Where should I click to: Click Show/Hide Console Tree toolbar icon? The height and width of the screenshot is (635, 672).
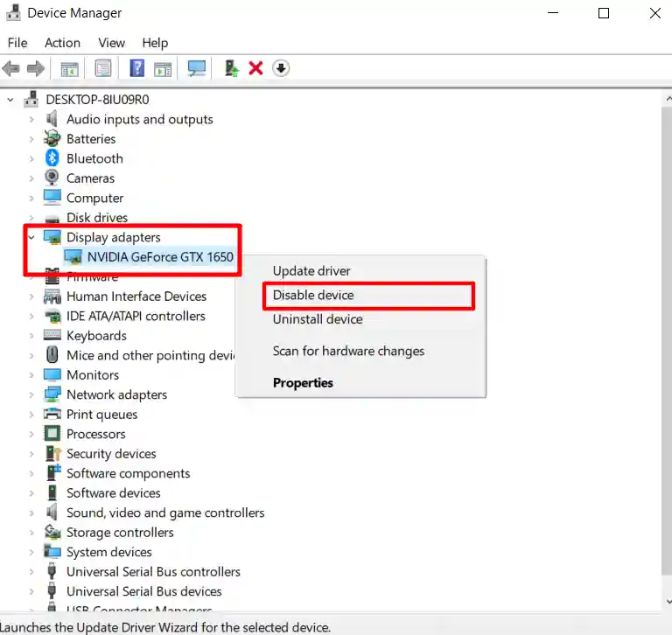[x=69, y=68]
